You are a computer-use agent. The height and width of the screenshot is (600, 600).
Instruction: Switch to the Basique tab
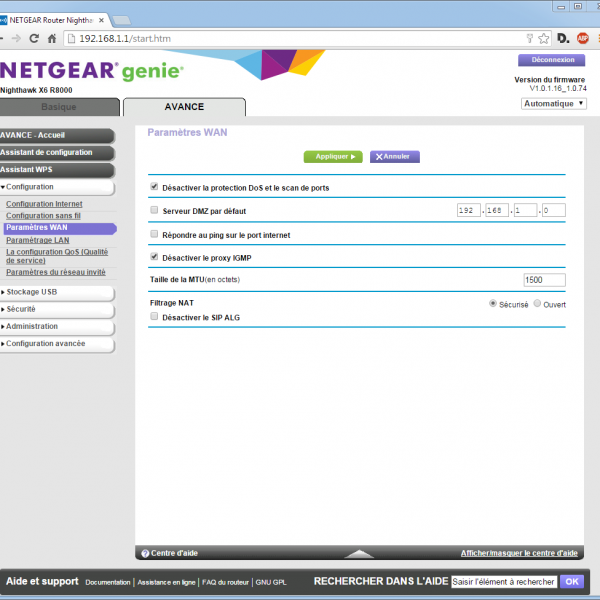(x=58, y=107)
